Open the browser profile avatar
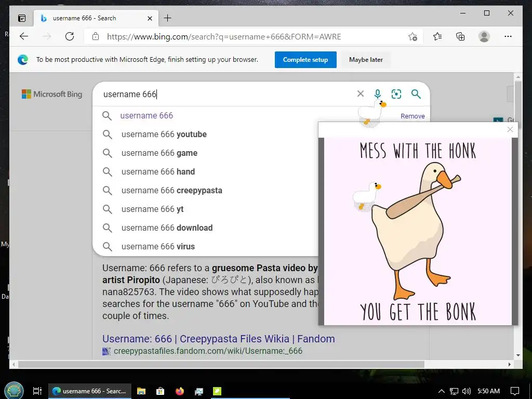The width and height of the screenshot is (532, 399). 484,36
